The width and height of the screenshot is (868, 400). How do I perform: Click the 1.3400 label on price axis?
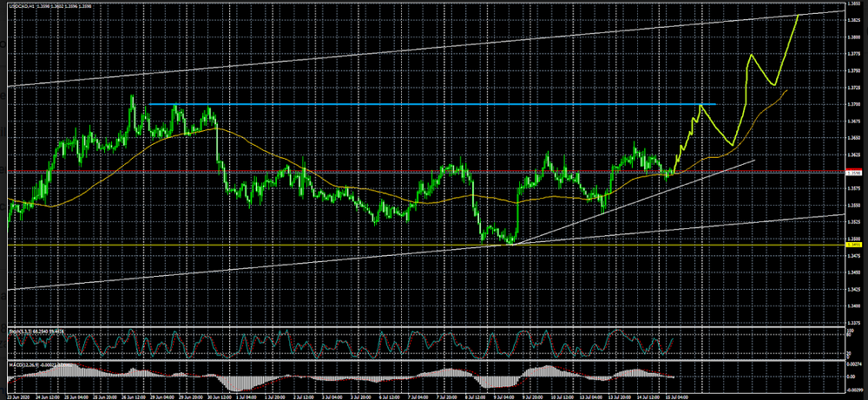click(855, 306)
